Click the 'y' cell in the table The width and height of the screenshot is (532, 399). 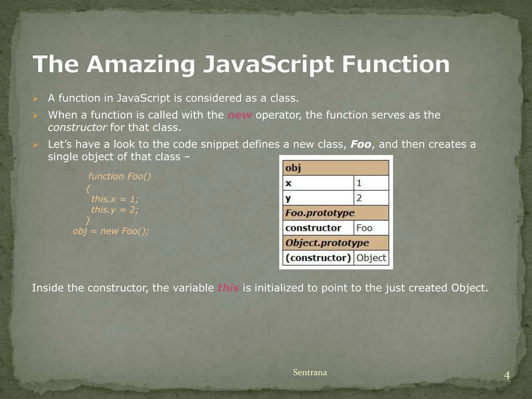pos(318,198)
